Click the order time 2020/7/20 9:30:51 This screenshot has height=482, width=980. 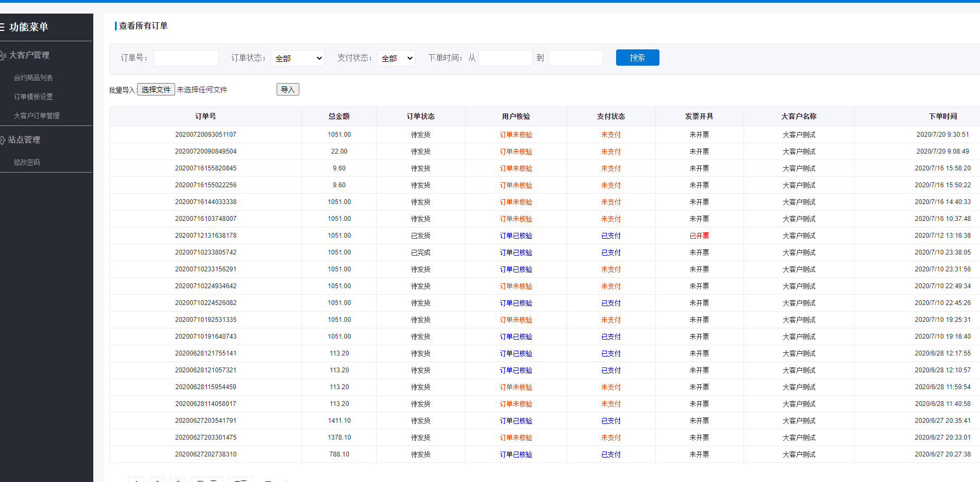tap(943, 135)
